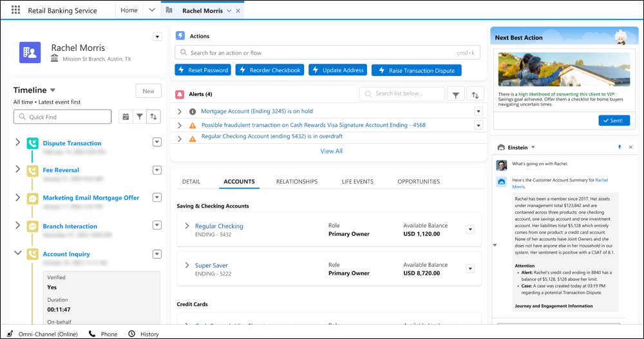Click the Alerts list filter funnel icon
This screenshot has width=644, height=339.
click(456, 95)
